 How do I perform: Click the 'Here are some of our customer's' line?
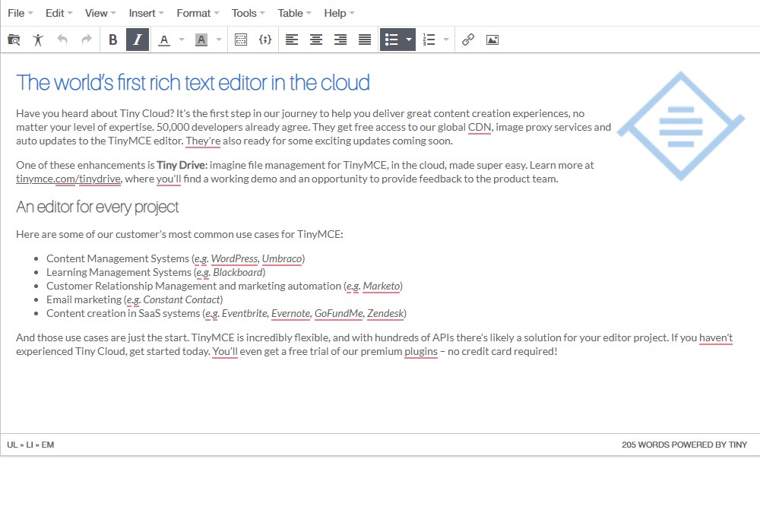tap(179, 235)
